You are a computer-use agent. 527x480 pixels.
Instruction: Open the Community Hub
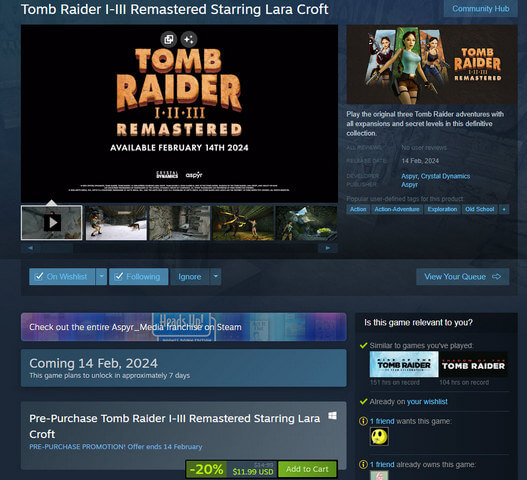(480, 8)
